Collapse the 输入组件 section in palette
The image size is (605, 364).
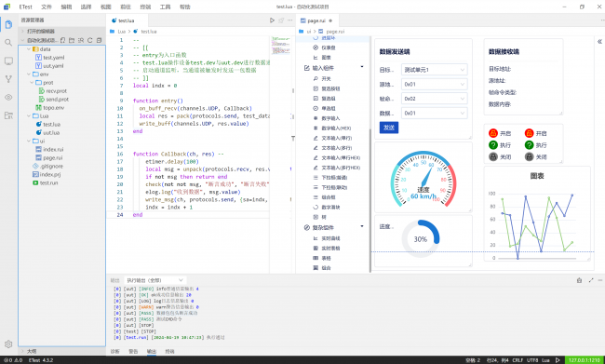[x=362, y=67]
